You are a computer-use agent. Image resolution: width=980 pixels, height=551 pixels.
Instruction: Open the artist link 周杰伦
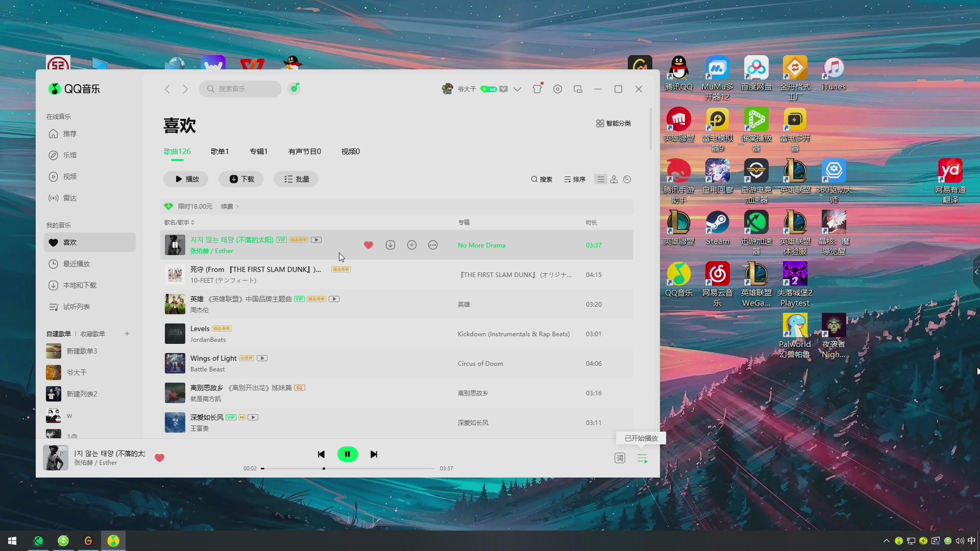pos(200,310)
